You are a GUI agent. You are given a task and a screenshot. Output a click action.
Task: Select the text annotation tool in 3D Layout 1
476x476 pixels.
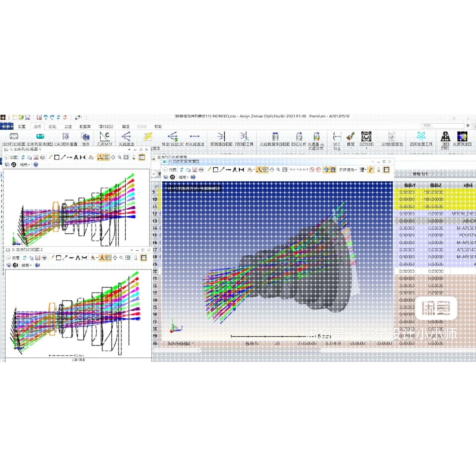tap(76, 157)
